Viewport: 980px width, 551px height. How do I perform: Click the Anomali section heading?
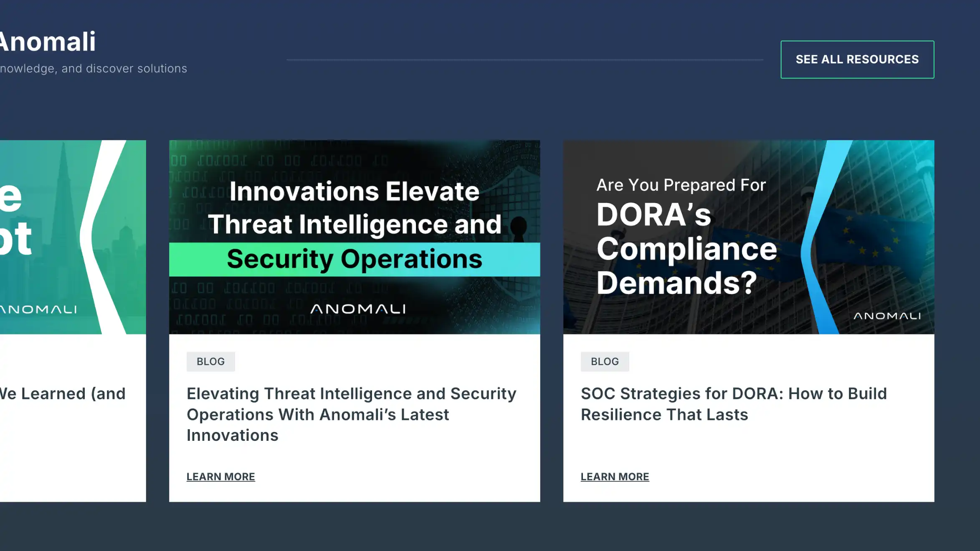click(x=48, y=42)
